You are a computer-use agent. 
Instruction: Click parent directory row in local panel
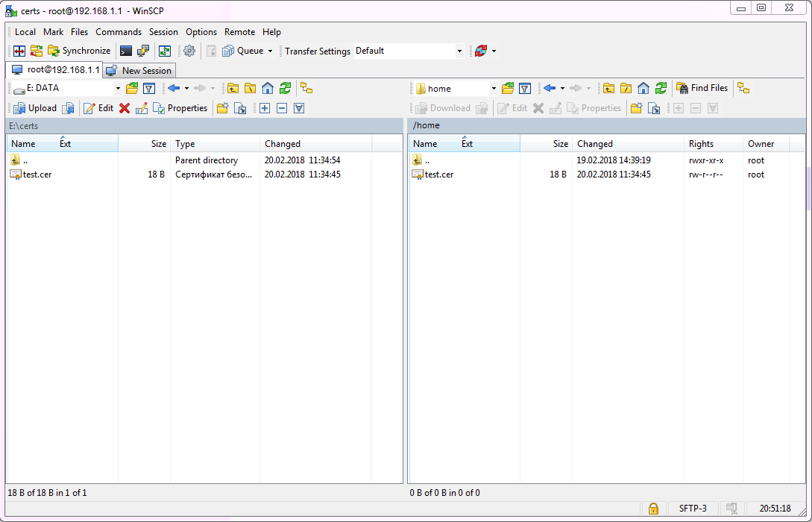tap(189, 160)
